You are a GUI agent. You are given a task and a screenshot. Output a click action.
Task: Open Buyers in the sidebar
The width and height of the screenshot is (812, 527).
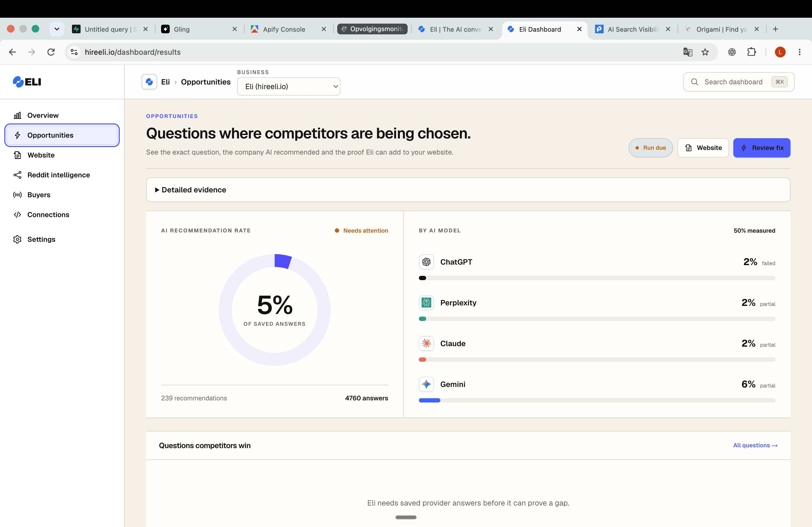(x=62, y=195)
